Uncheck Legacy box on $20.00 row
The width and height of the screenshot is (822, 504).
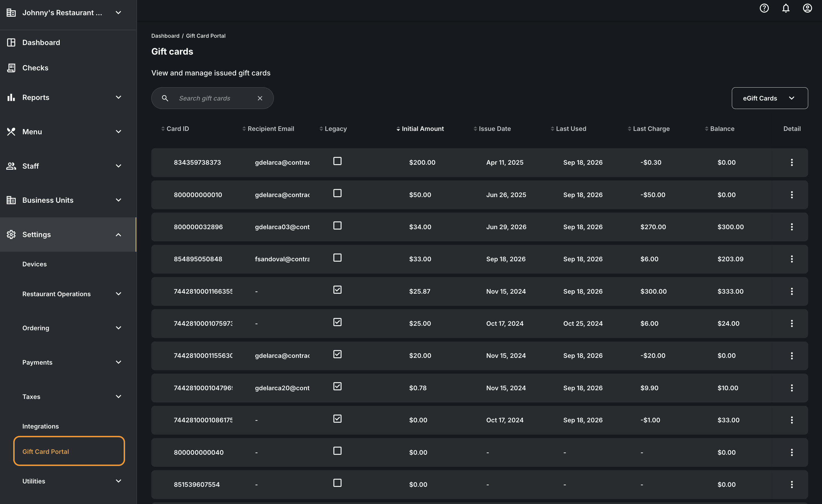(x=337, y=354)
